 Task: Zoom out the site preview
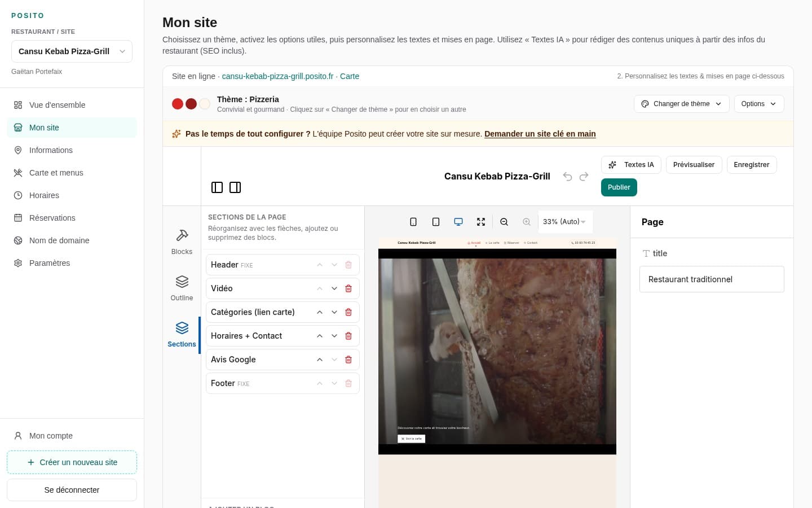(x=504, y=222)
